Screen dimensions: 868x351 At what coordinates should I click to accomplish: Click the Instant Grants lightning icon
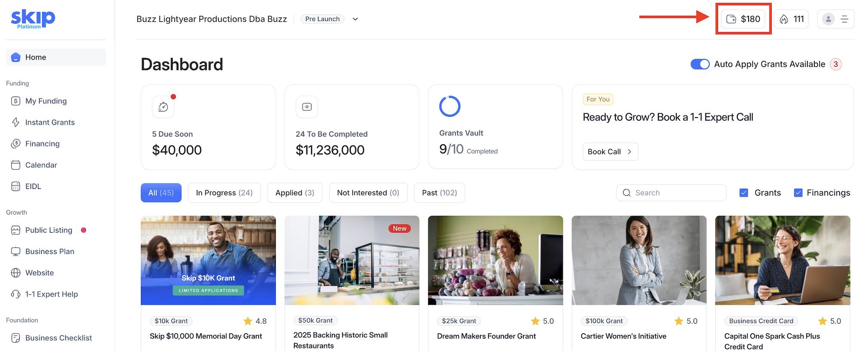[x=16, y=122]
